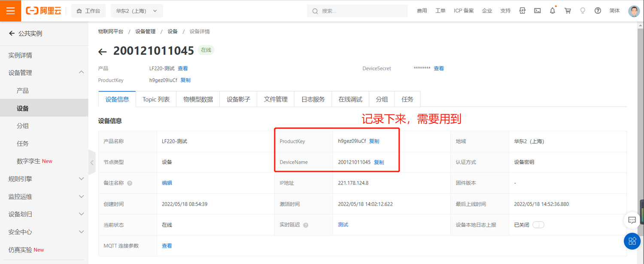Switch to the 在线调试 tab
The image size is (644, 264).
point(350,99)
